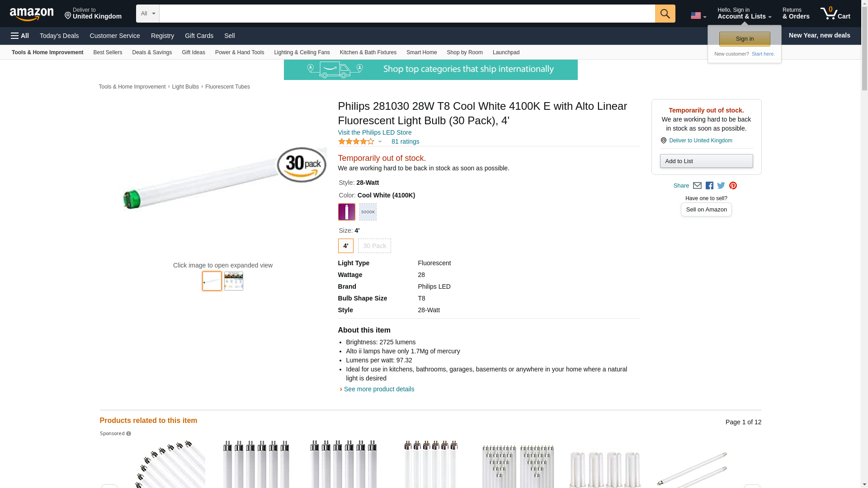Image resolution: width=868 pixels, height=488 pixels.
Task: Click the search magnifier icon
Action: point(665,14)
